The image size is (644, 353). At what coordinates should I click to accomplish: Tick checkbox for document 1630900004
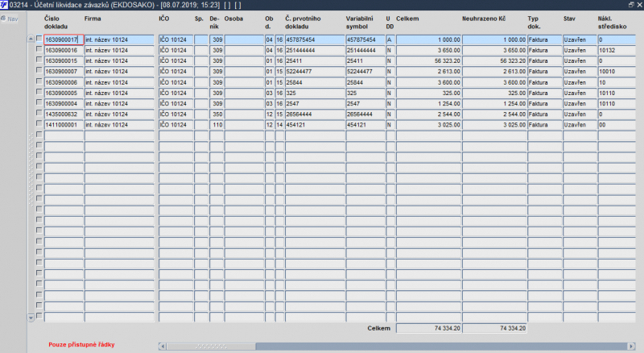point(39,102)
